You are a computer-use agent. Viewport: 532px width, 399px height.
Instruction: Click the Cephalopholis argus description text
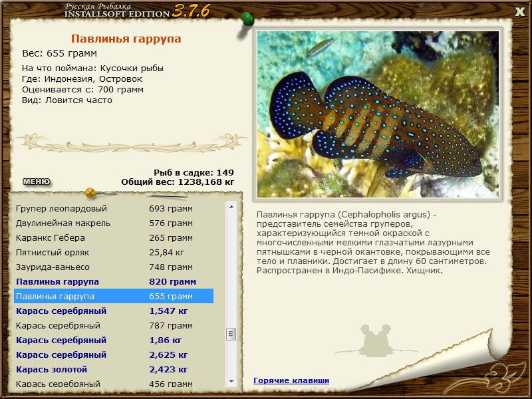pos(373,242)
